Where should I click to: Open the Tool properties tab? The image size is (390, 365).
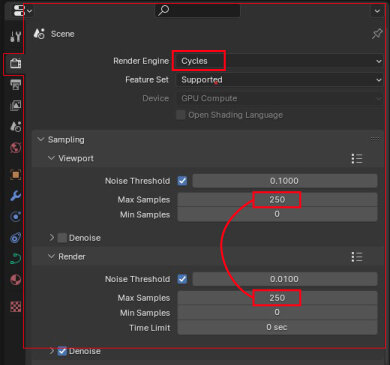15,36
